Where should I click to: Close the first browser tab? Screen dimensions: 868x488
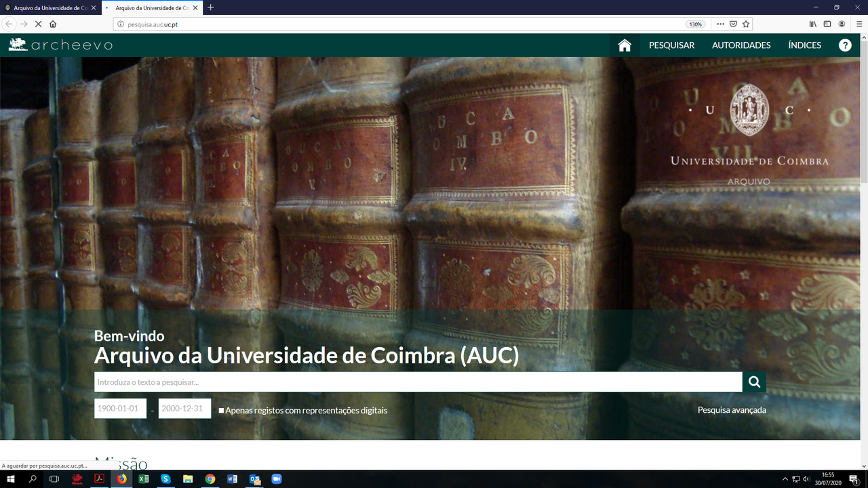[x=94, y=7]
